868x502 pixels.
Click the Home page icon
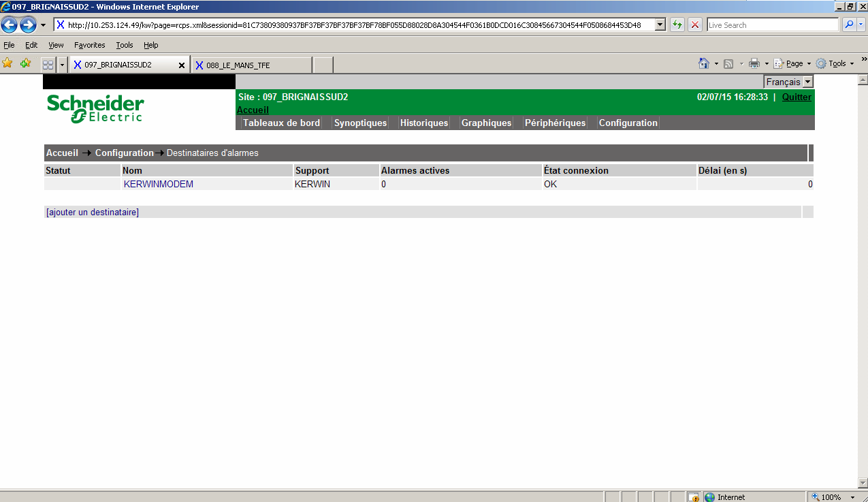704,64
